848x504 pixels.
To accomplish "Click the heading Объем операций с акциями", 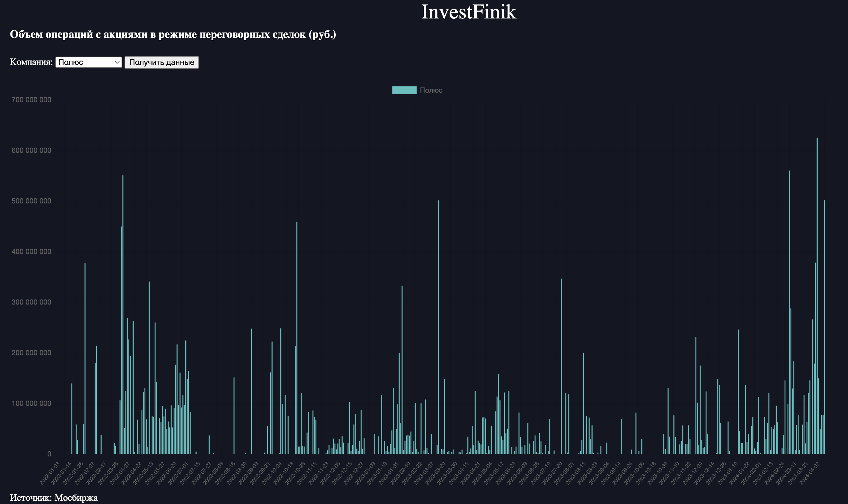I will coord(173,34).
